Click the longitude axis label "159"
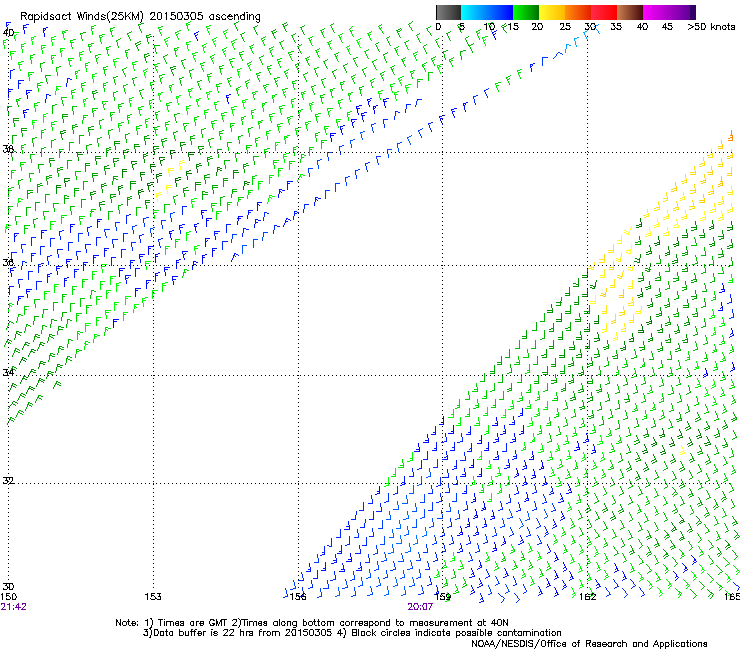740x650 pixels. (443, 597)
